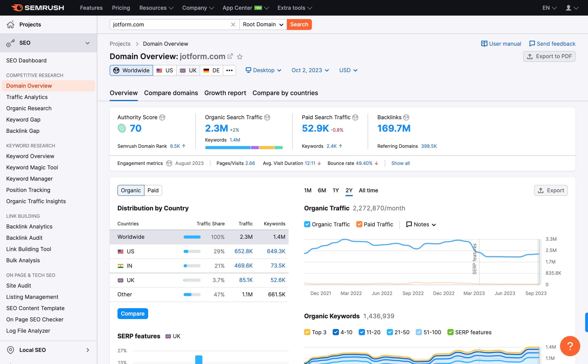Click the Notes speech bubble icon
The height and width of the screenshot is (364, 588).
click(x=409, y=224)
